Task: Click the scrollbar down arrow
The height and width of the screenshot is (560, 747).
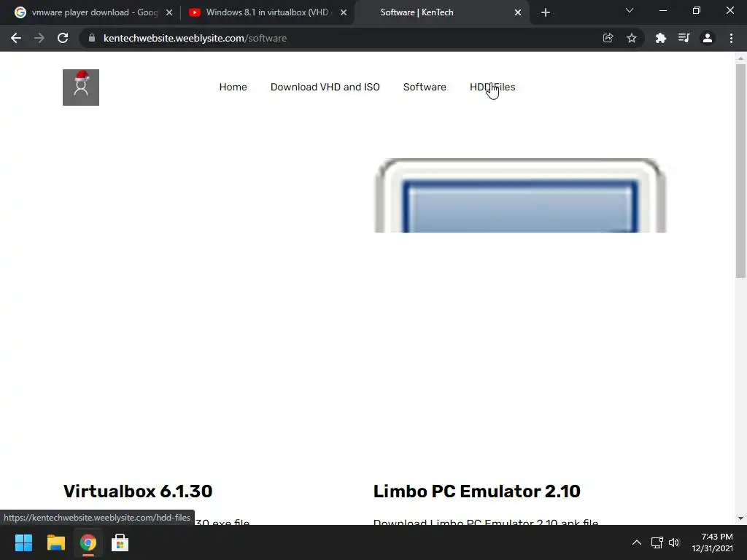Action: coord(740,518)
